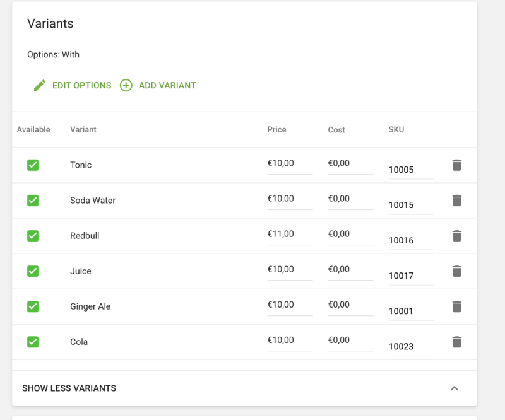Viewport: 505px width, 420px height.
Task: Collapse variants using the chevron up arrow
Action: pyautogui.click(x=454, y=388)
